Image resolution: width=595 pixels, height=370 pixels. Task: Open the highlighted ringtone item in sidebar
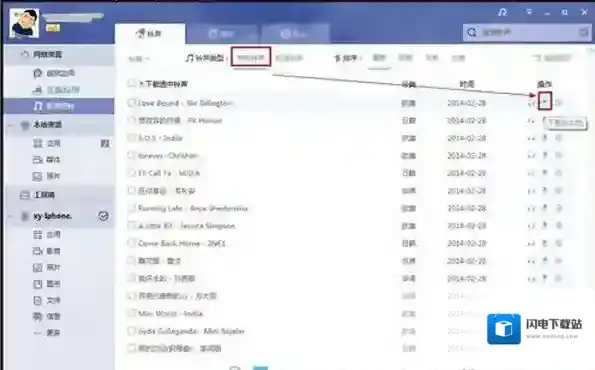tap(59, 106)
